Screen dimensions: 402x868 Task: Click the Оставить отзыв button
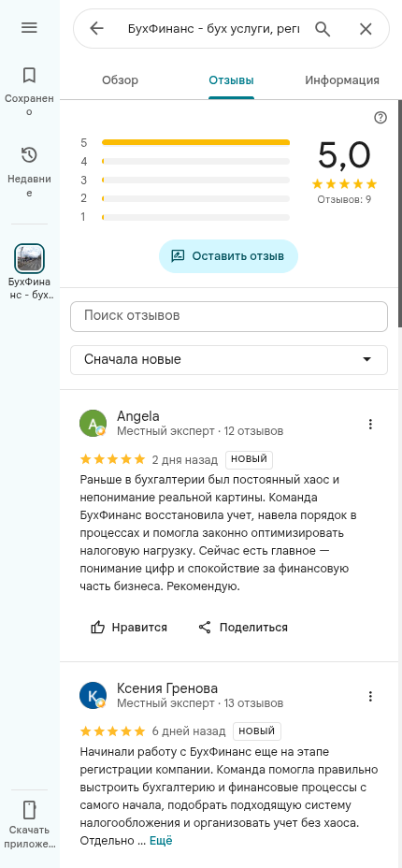click(228, 256)
